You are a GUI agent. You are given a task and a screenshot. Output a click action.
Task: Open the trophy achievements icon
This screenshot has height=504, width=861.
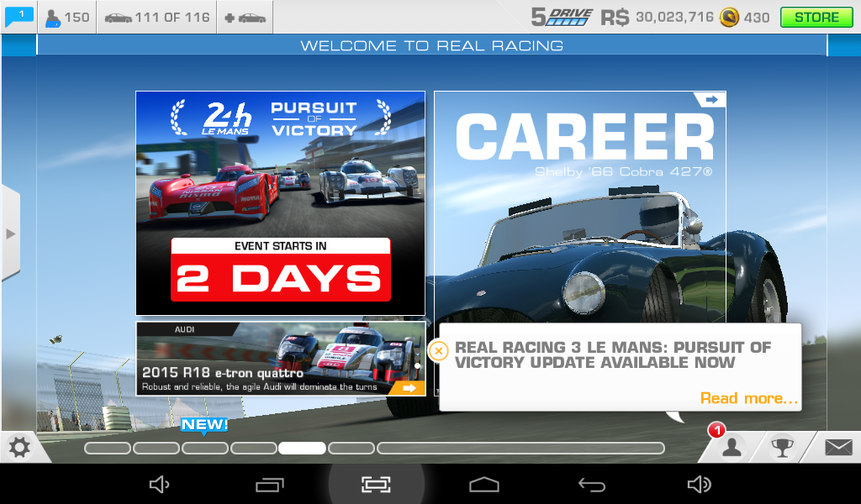coord(783,448)
